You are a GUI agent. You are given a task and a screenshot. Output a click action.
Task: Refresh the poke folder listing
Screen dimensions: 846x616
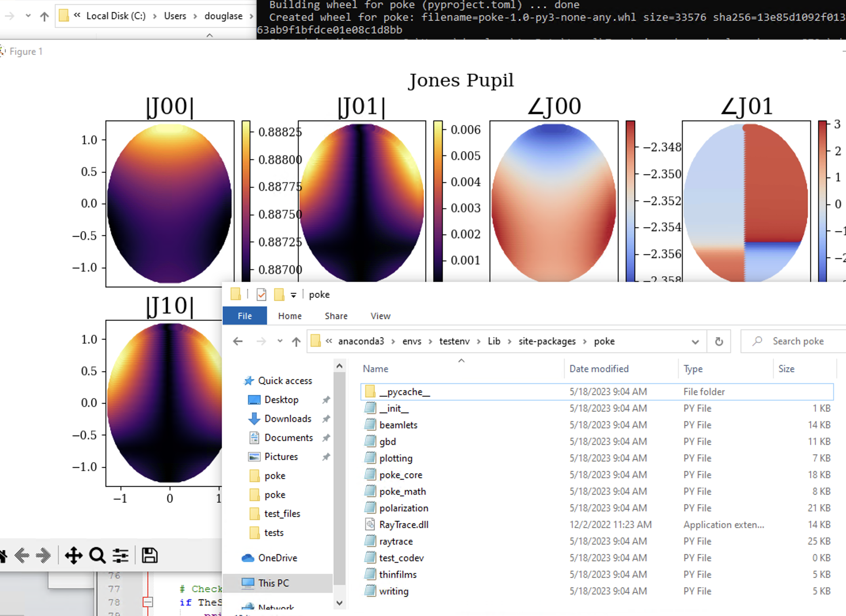pyautogui.click(x=719, y=341)
